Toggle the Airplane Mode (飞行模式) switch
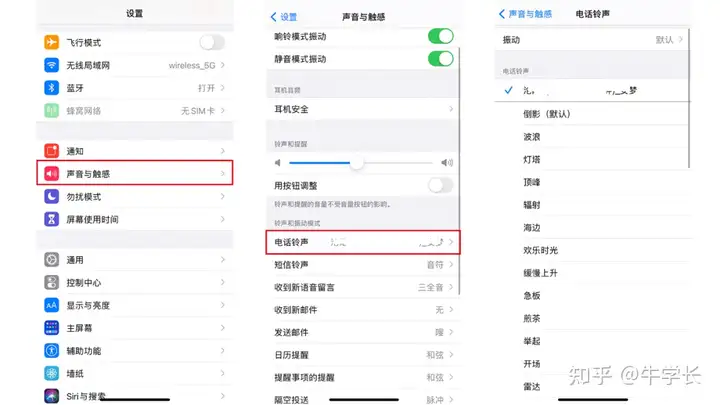The width and height of the screenshot is (720, 405). click(x=212, y=42)
